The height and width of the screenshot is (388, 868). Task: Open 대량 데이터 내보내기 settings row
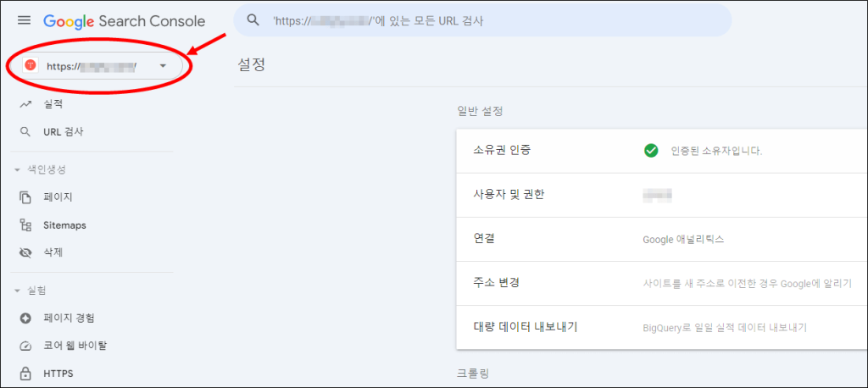pyautogui.click(x=662, y=328)
